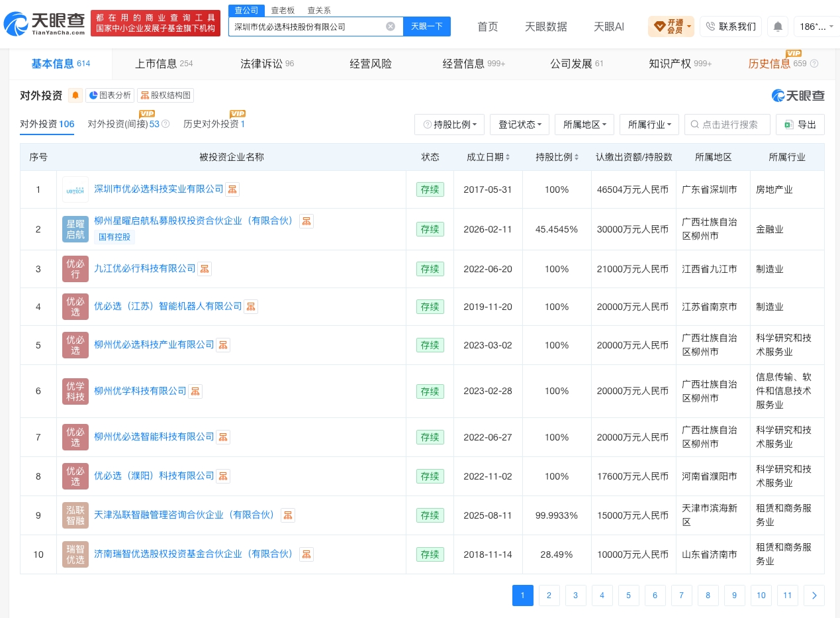Click 导出 export button
Screen dimensions: 840x618
800,125
